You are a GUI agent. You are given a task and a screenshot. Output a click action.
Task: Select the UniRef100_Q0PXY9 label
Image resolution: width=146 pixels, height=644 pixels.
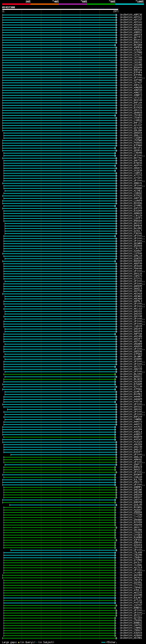[x=131, y=208]
